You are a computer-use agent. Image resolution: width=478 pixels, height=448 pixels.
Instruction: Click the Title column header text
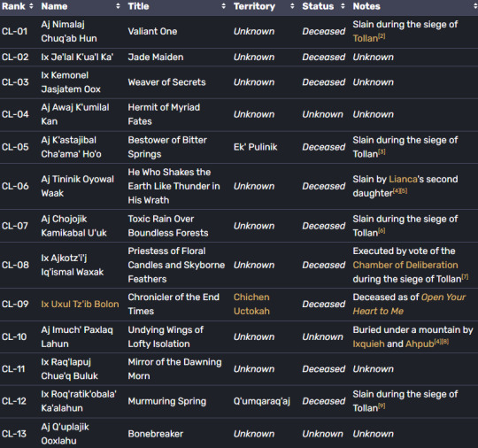tap(138, 6)
